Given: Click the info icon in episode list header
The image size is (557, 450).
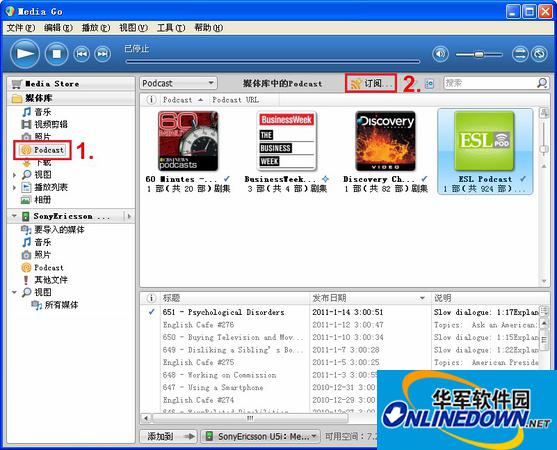Looking at the screenshot, I should [x=151, y=298].
